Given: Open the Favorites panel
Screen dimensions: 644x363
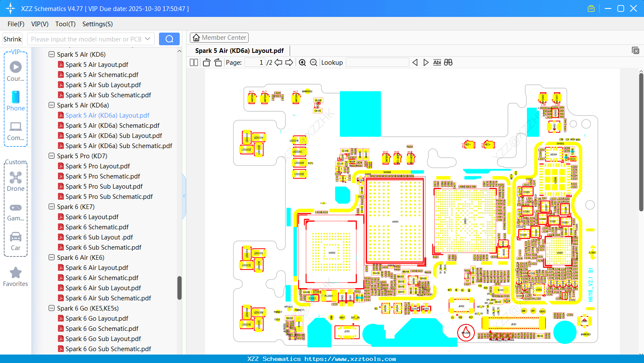Looking at the screenshot, I should tap(16, 277).
